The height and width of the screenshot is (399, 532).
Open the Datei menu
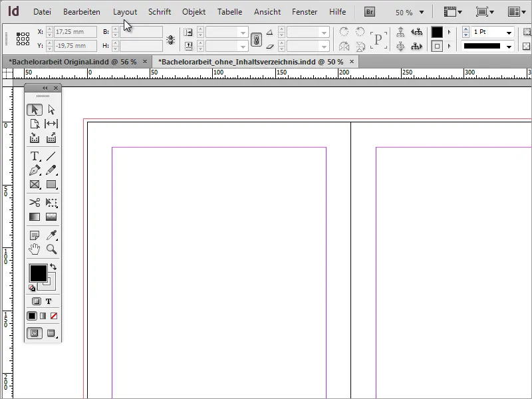[42, 12]
